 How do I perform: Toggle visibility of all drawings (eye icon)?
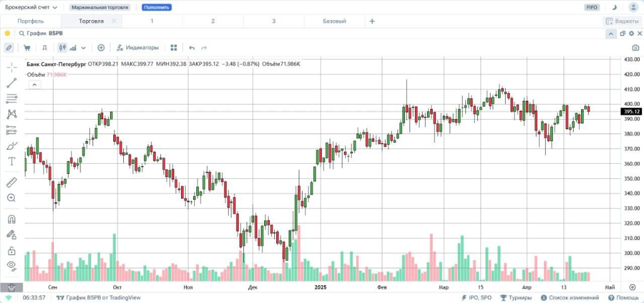click(x=11, y=265)
